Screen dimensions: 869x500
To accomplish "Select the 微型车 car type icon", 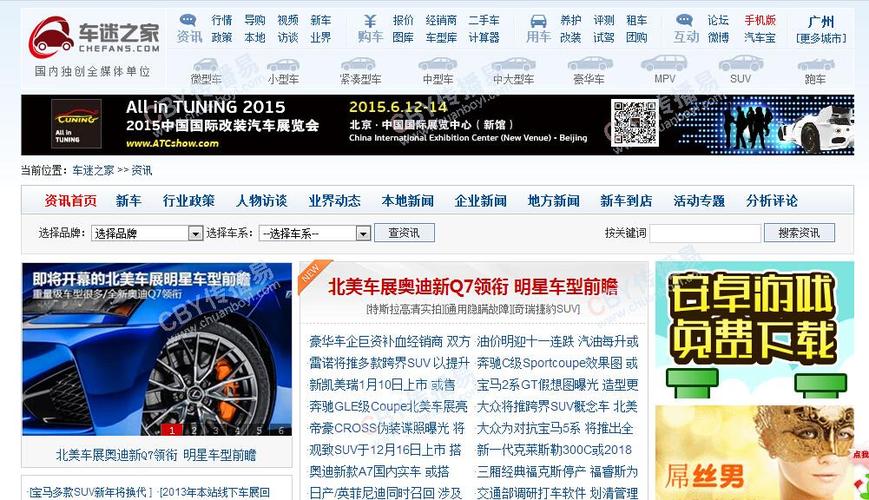I will (206, 64).
